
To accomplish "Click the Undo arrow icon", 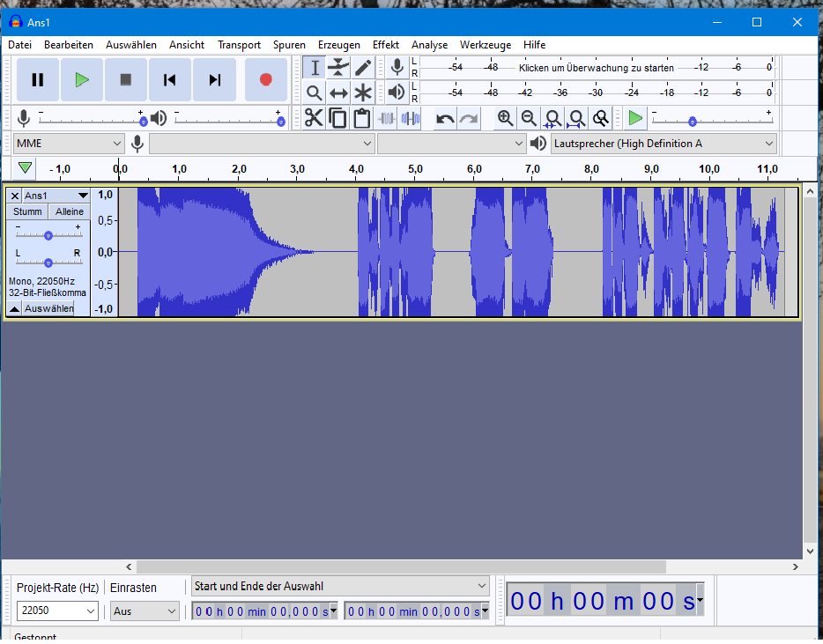I will [445, 119].
